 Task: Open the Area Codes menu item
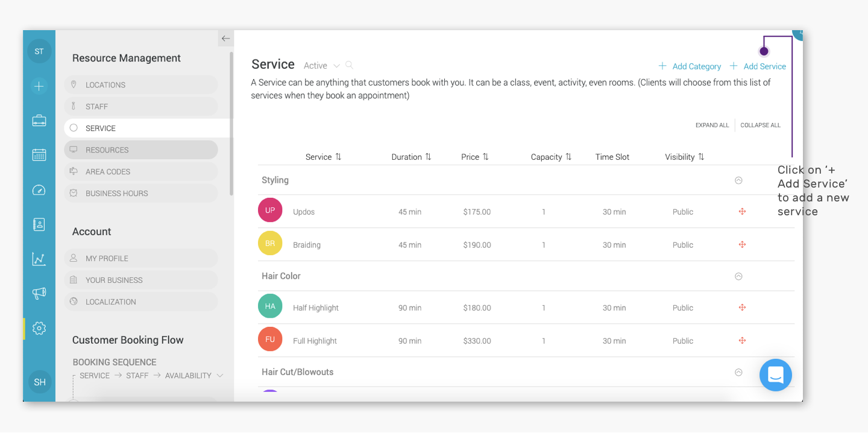pos(141,172)
